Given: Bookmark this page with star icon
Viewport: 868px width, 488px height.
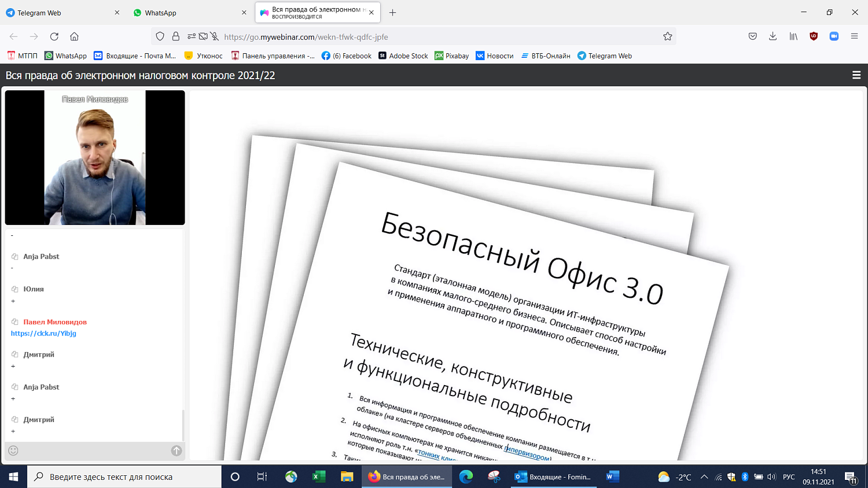Looking at the screenshot, I should click(x=667, y=36).
